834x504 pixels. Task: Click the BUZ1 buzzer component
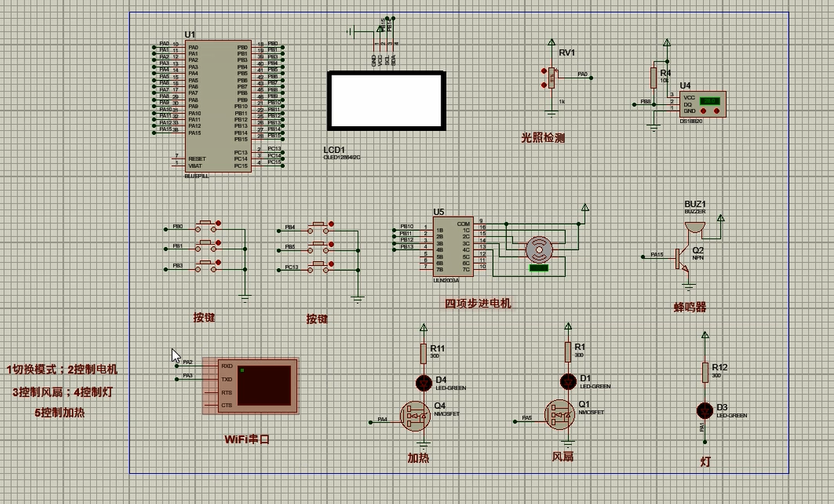coord(694,227)
